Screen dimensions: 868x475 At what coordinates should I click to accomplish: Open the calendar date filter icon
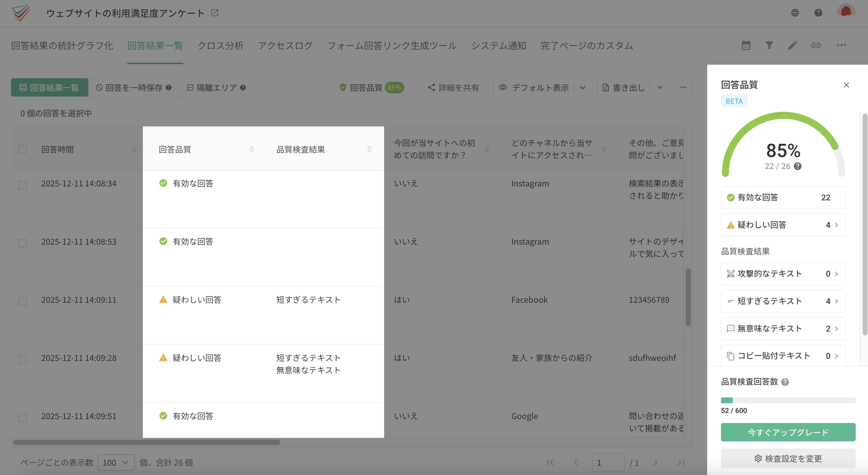coord(746,45)
